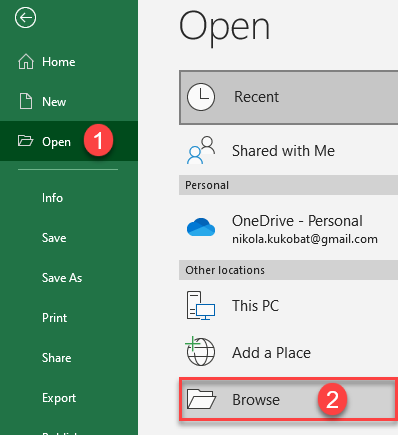Select Export in the backstage menu

(x=59, y=398)
